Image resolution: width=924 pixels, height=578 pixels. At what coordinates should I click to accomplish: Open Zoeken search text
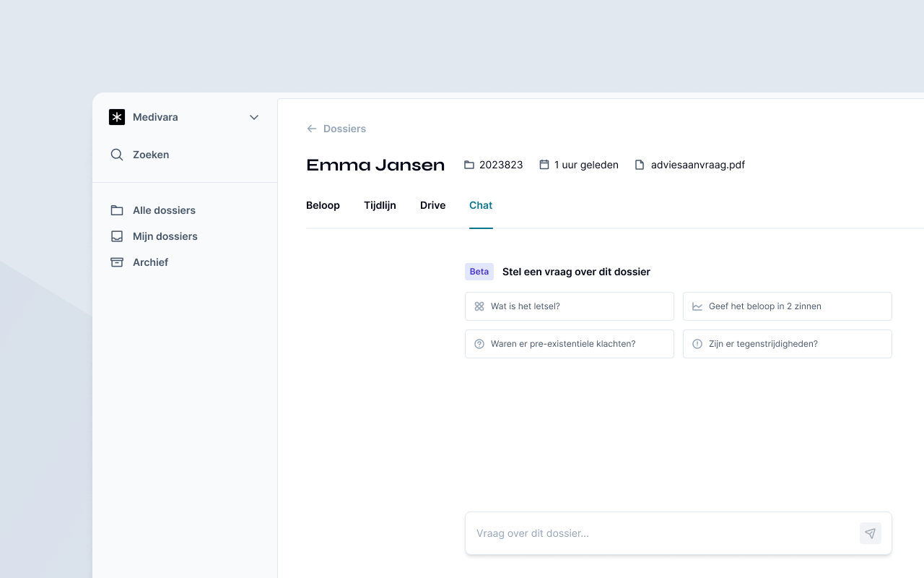(151, 155)
